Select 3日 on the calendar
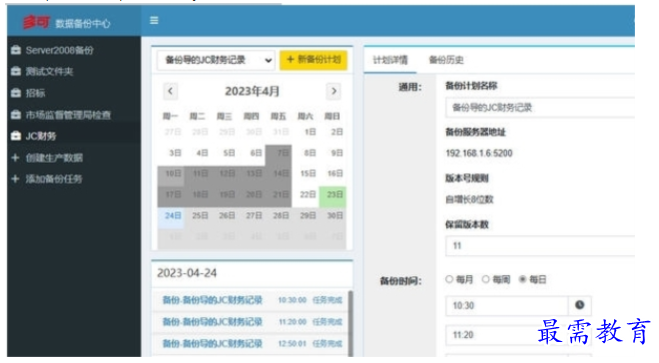This screenshot has height=363, width=659. click(174, 153)
